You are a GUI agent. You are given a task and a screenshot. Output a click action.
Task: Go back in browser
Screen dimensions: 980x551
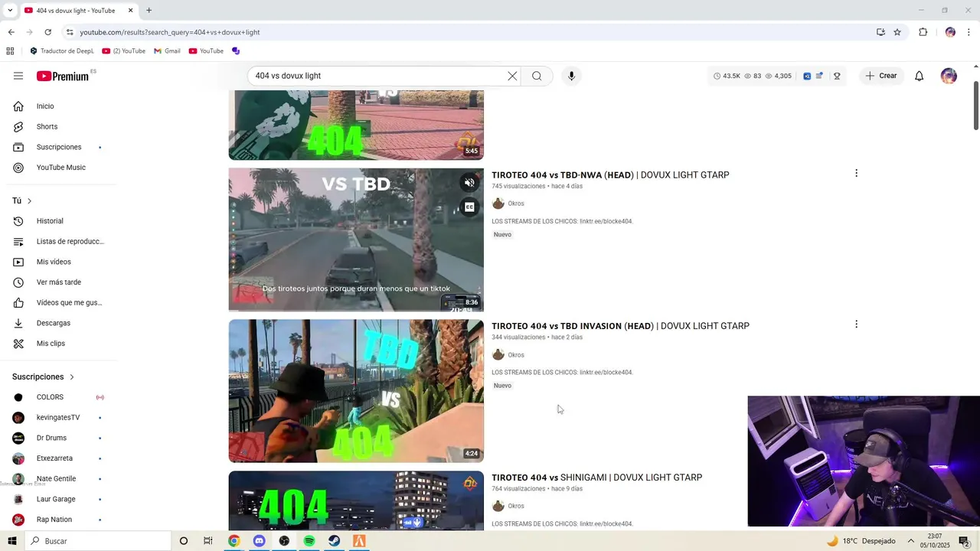pyautogui.click(x=11, y=32)
